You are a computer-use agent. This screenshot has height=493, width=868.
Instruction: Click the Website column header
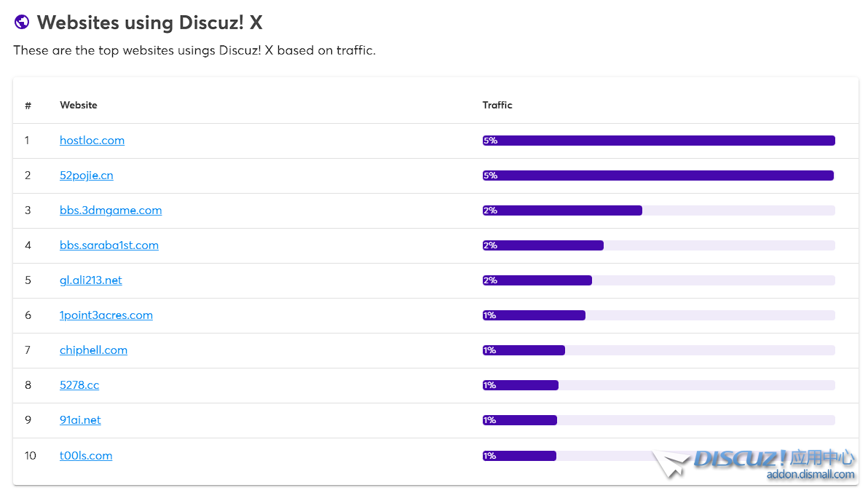tap(79, 106)
